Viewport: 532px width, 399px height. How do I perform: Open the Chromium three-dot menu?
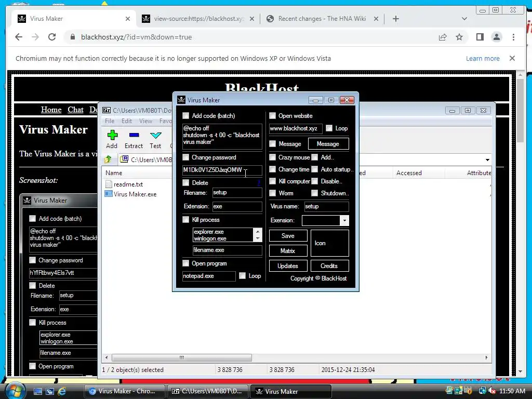513,37
